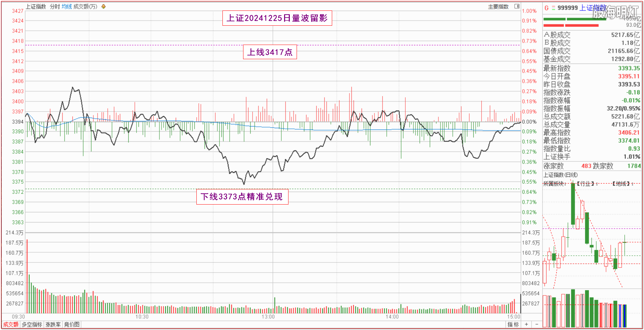Switch to the 多空指标 tab

pos(32,325)
